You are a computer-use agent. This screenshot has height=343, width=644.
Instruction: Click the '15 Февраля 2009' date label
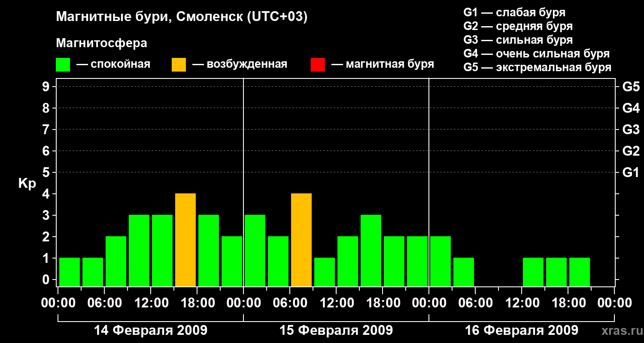(x=336, y=331)
